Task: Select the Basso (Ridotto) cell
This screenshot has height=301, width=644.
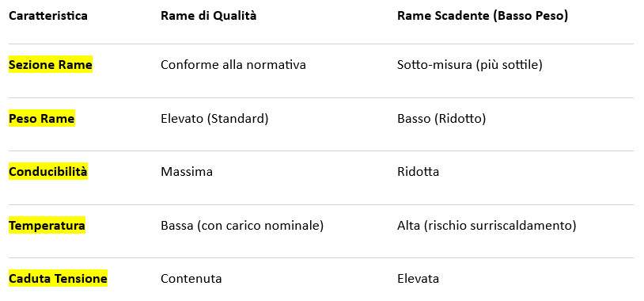Action: pyautogui.click(x=441, y=119)
